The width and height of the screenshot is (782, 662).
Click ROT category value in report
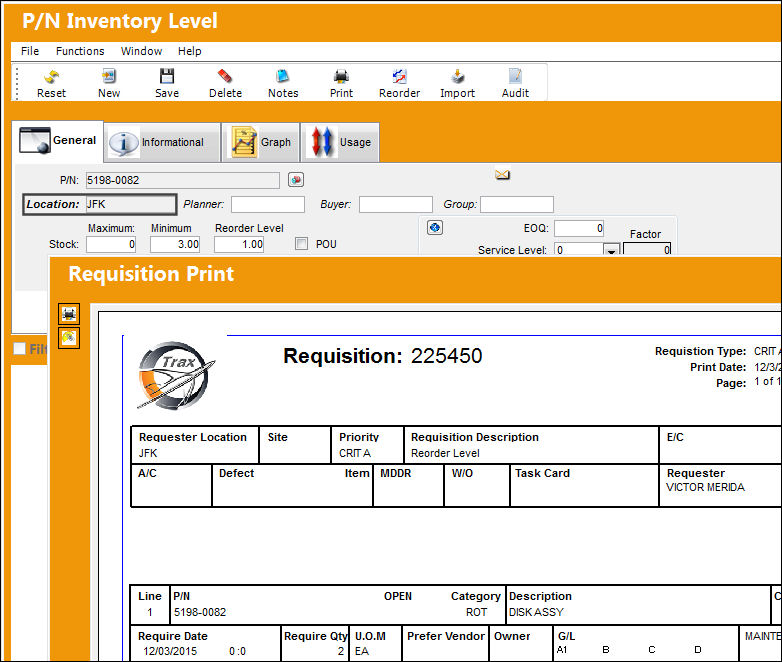(476, 612)
